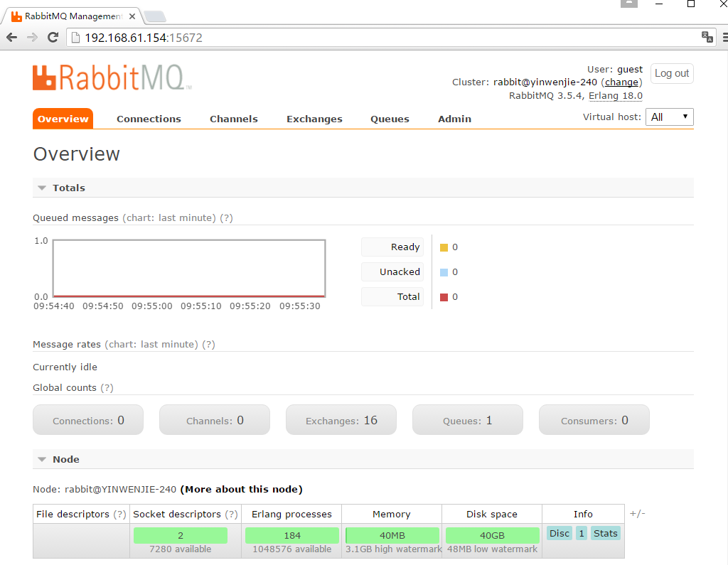This screenshot has height=565, width=728.
Task: Click the Channels: 0 count button
Action: click(x=215, y=420)
